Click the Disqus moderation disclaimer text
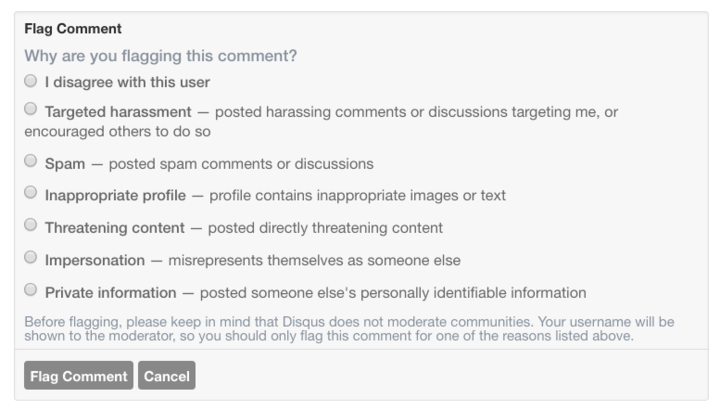The height and width of the screenshot is (410, 720). [x=349, y=329]
